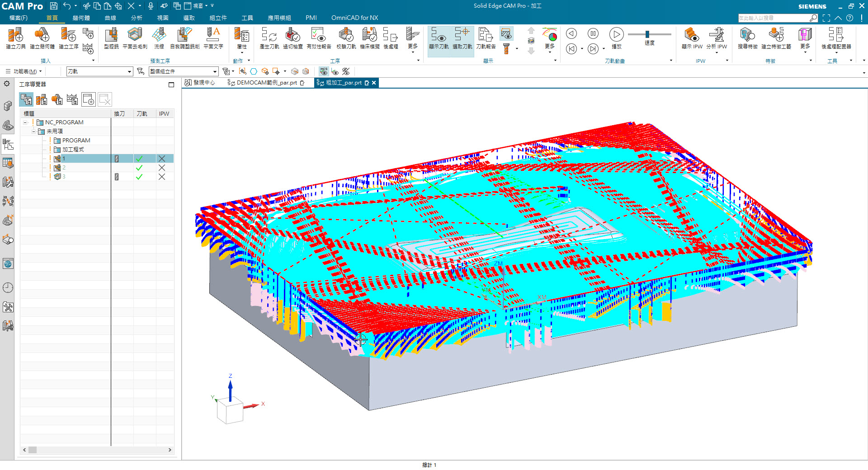Open the 後處理配置器 post configurator
Viewport: 868px width, 470px height.
point(836,38)
